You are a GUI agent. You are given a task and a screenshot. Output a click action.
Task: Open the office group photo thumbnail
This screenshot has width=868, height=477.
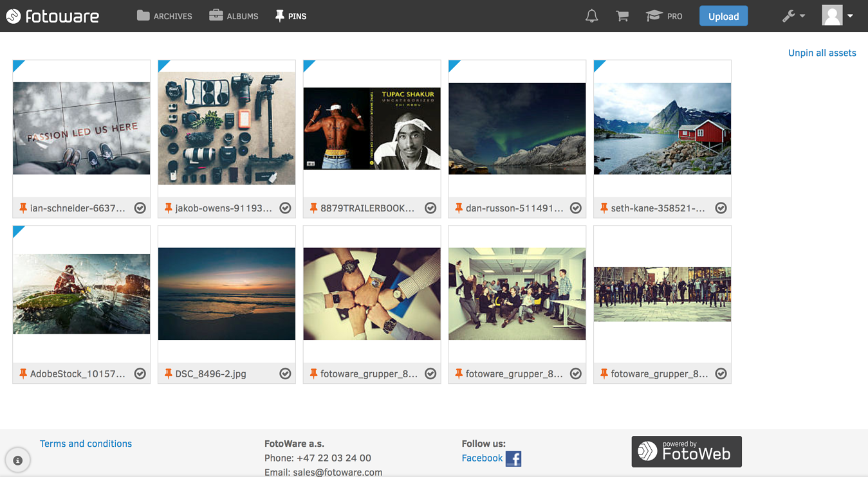[x=517, y=294]
